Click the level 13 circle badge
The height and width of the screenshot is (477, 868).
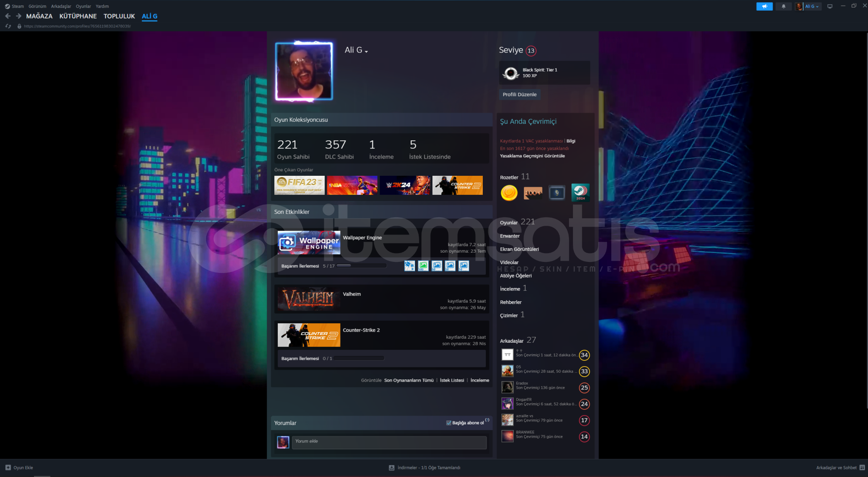tap(531, 50)
